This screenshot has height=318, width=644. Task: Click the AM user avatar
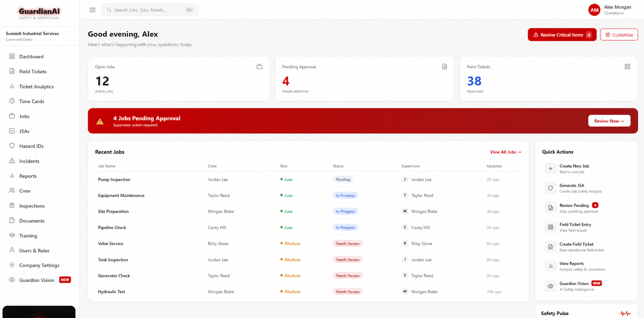(594, 10)
